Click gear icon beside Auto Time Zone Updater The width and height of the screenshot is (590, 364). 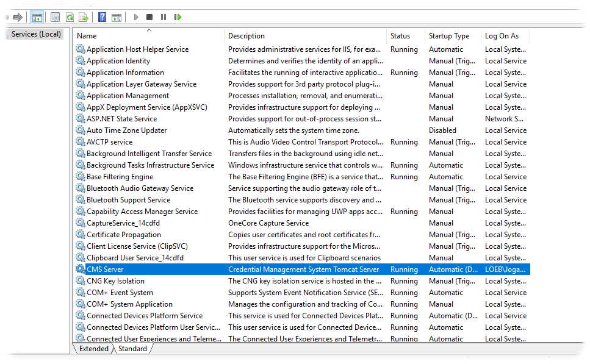click(80, 130)
